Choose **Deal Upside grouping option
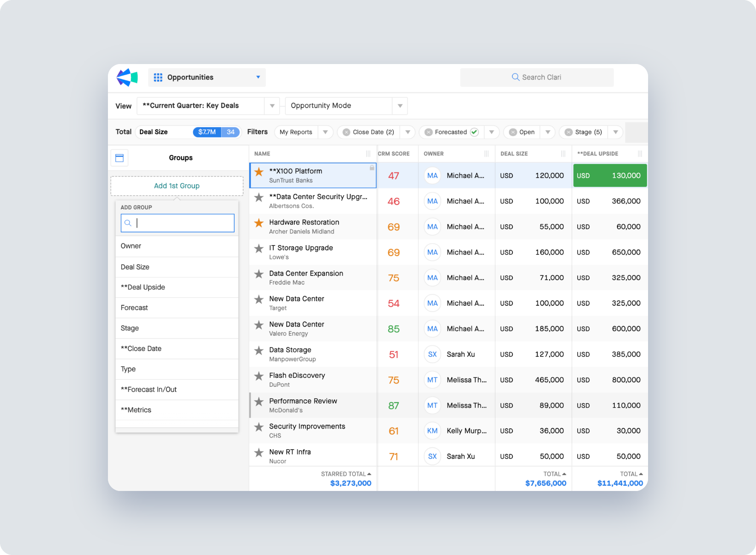 (x=177, y=287)
